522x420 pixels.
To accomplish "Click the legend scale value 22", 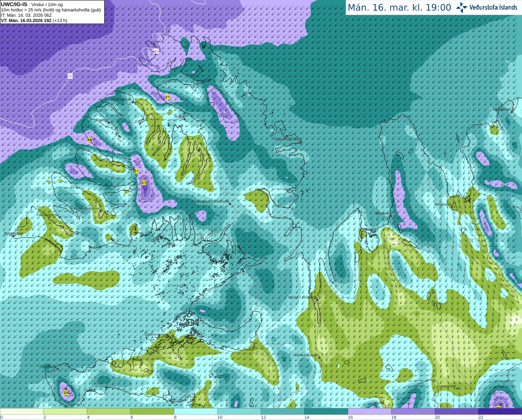I will (x=481, y=417).
